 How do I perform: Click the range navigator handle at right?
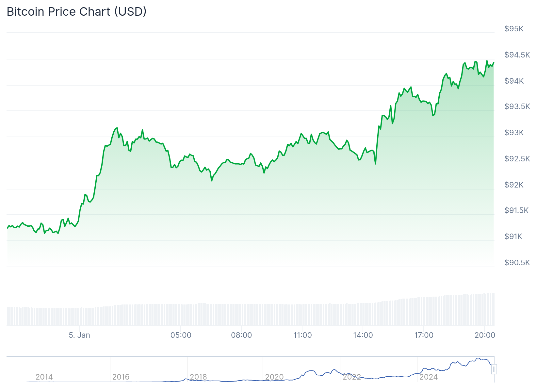tap(494, 369)
